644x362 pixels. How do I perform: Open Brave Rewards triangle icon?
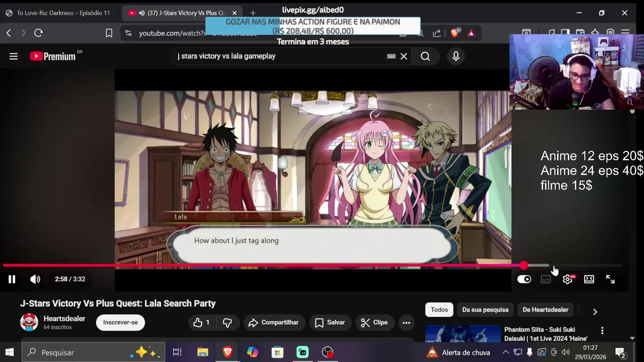[471, 33]
